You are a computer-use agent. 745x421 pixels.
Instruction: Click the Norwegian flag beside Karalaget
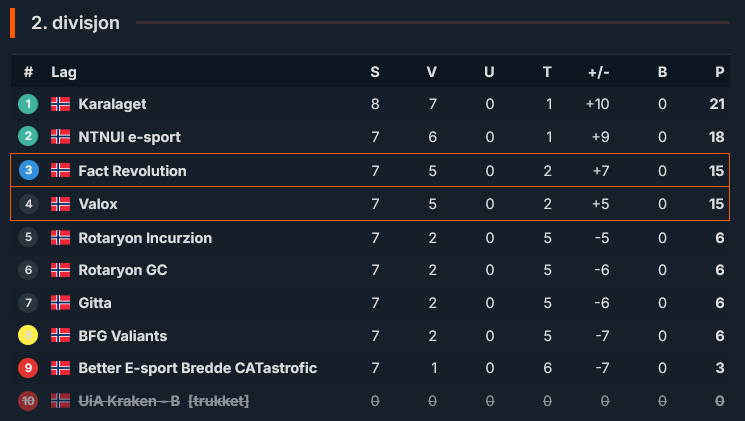60,104
